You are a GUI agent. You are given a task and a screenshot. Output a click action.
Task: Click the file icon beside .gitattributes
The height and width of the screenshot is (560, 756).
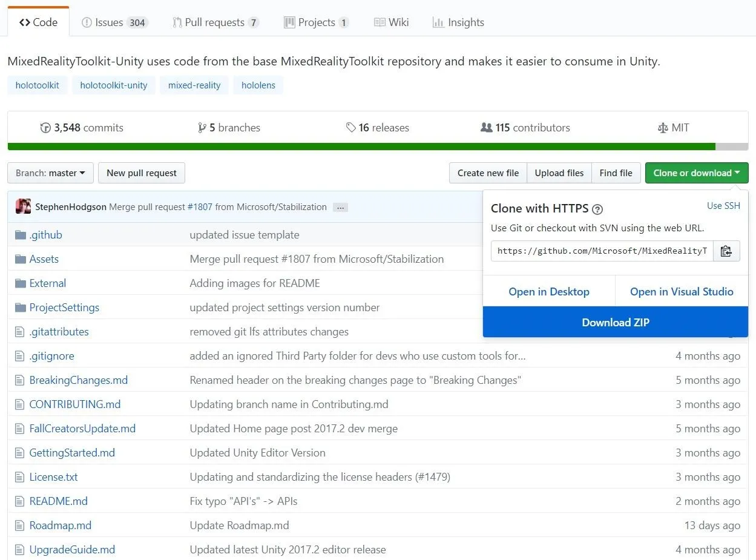pos(20,332)
